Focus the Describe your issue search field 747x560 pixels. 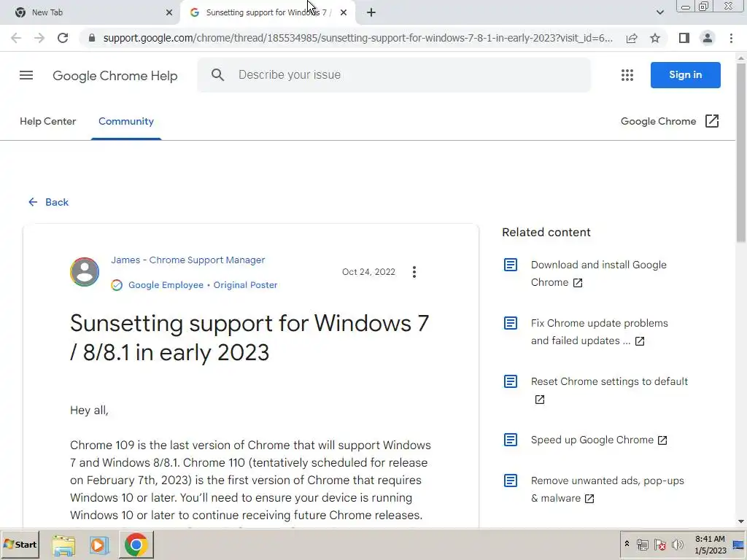pos(394,75)
